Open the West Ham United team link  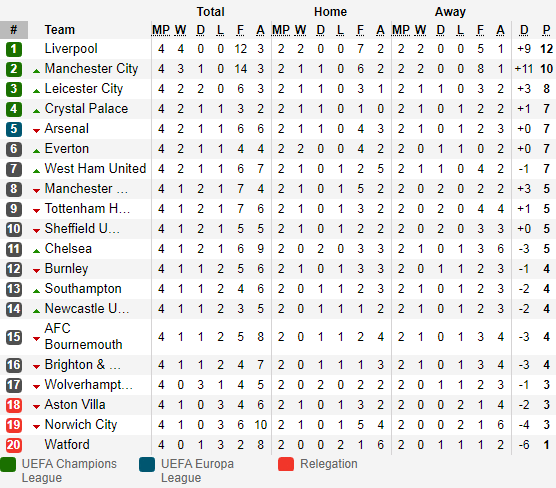(95, 168)
